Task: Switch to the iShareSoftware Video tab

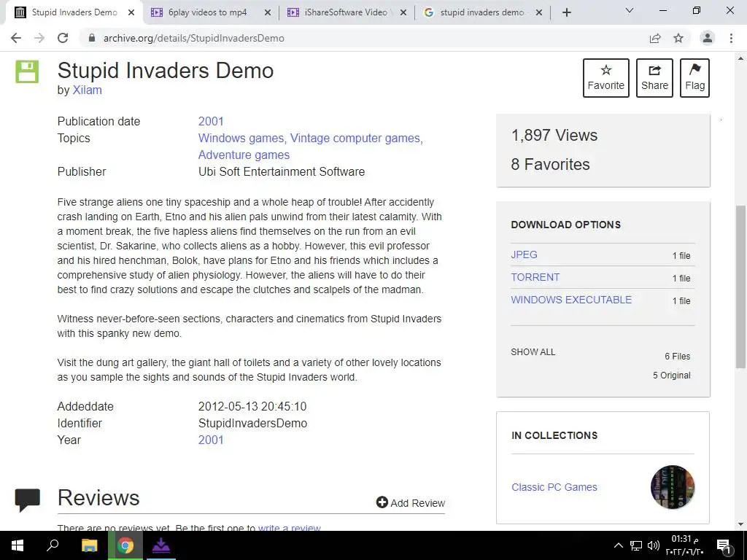Action: tap(345, 12)
